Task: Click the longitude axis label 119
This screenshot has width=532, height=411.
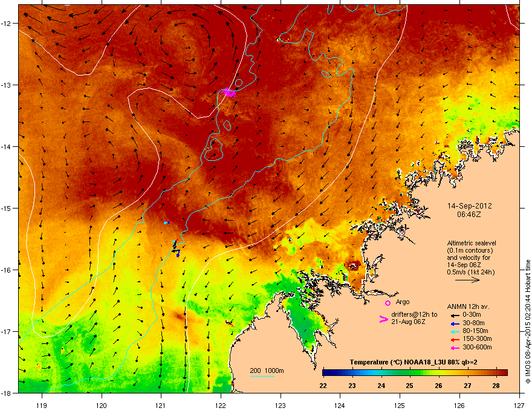Action: click(42, 405)
